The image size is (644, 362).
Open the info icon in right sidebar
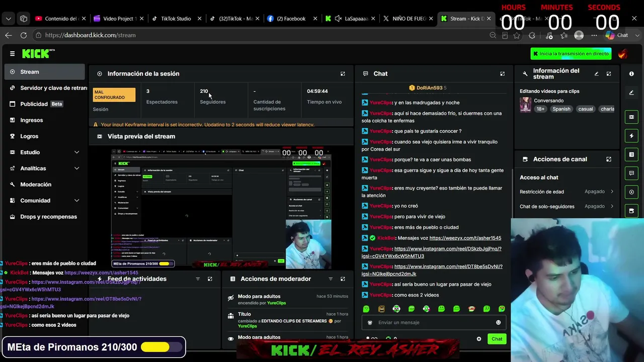pyautogui.click(x=631, y=74)
